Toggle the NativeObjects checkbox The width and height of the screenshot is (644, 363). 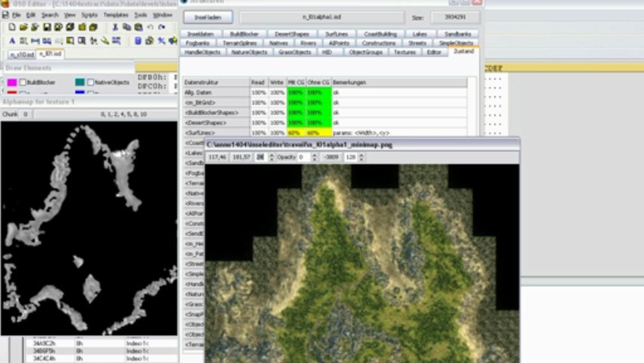coord(91,82)
